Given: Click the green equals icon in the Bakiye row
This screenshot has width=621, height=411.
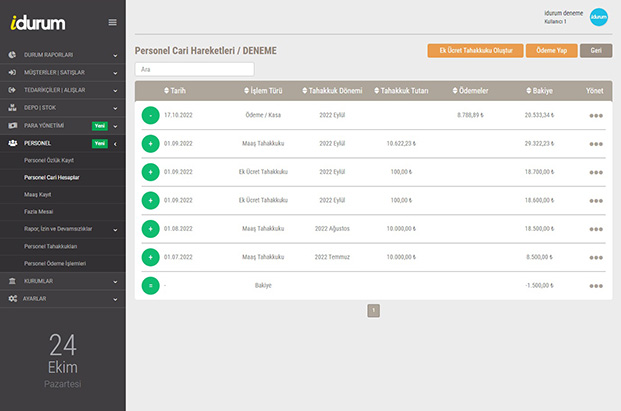Looking at the screenshot, I should click(x=150, y=286).
